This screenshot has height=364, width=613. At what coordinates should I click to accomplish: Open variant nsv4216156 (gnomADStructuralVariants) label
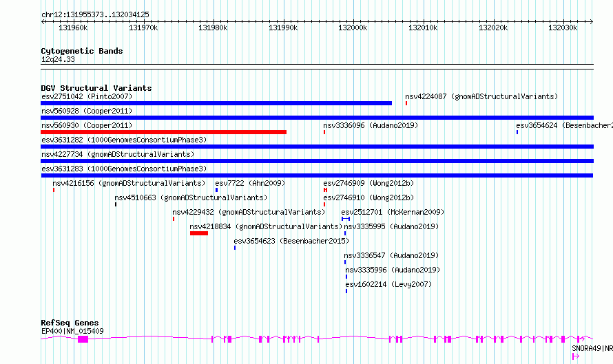pos(129,183)
